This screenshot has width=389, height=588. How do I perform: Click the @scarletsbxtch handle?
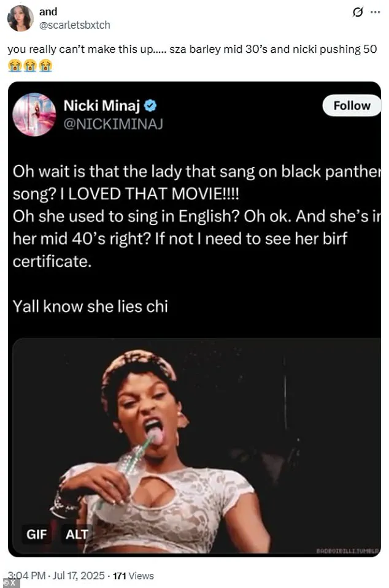[x=74, y=25]
